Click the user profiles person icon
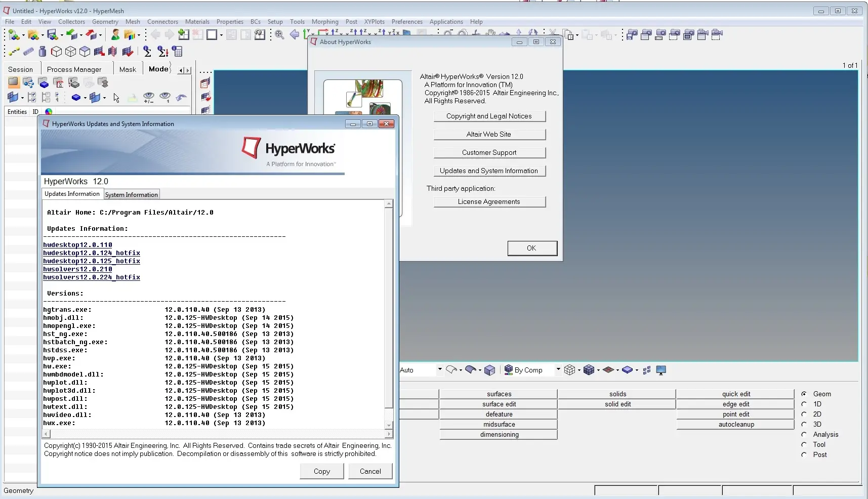This screenshot has height=499, width=868. click(x=115, y=34)
